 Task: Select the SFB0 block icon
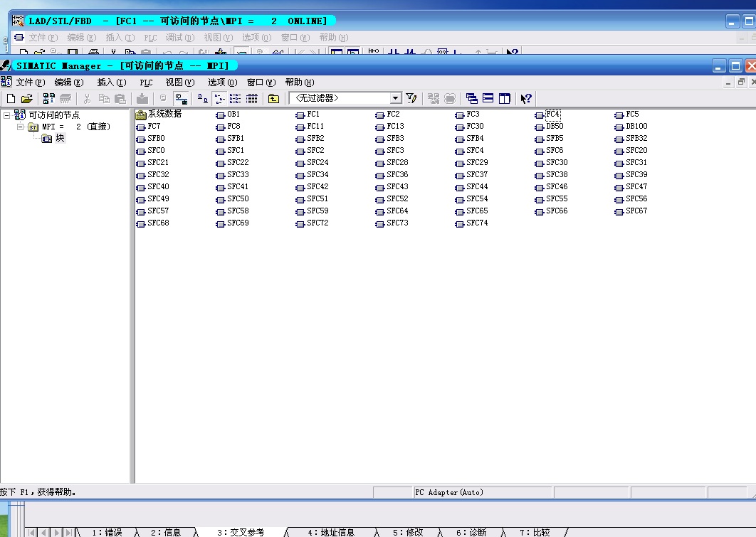[x=141, y=139]
